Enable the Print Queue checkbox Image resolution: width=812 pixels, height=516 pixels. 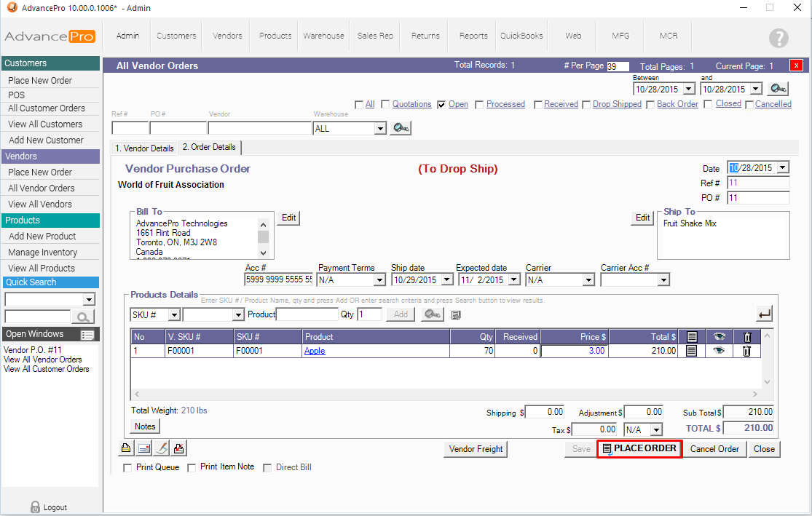(128, 467)
